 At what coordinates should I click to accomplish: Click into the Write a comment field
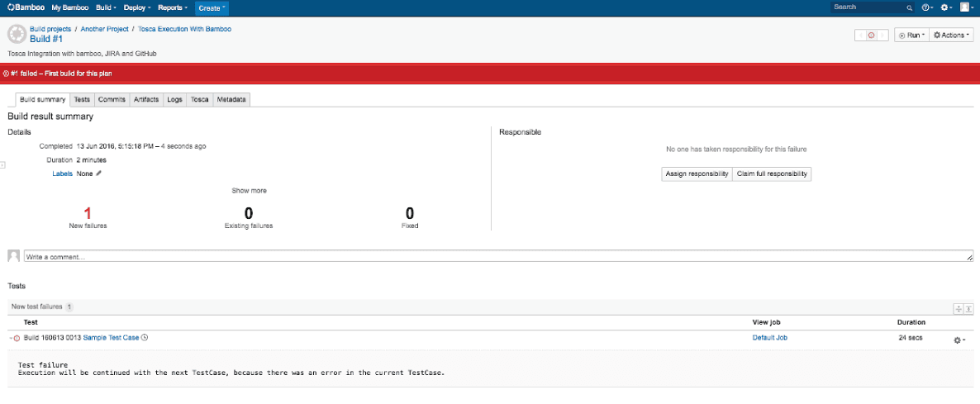[496, 257]
